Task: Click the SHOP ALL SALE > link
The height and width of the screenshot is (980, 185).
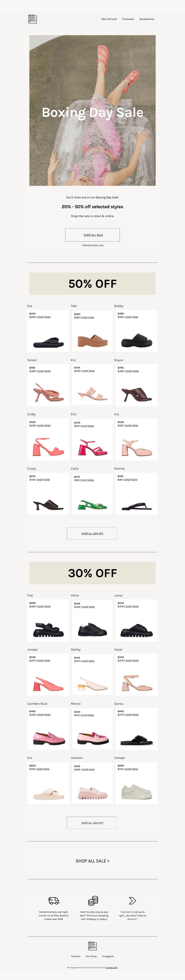Action: (x=92, y=861)
